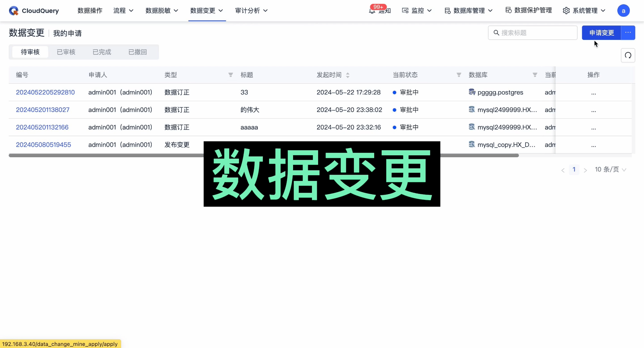Click the CloudQuery logo

[14, 10]
